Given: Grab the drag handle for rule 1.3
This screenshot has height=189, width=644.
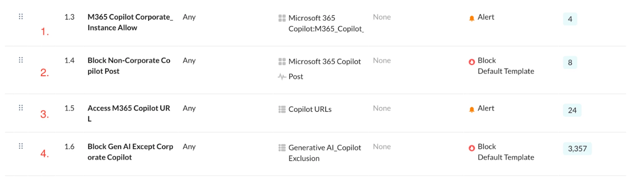Looking at the screenshot, I should coord(21,16).
